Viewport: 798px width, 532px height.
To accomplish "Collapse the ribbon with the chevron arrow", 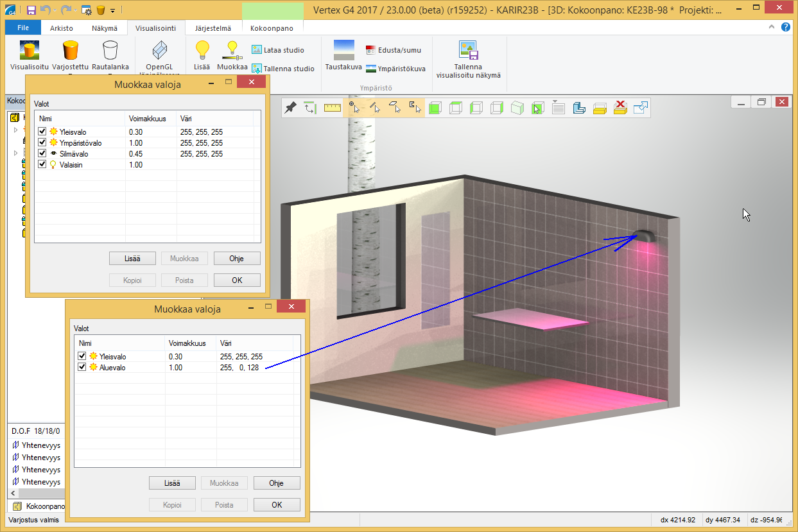I will pos(772,28).
